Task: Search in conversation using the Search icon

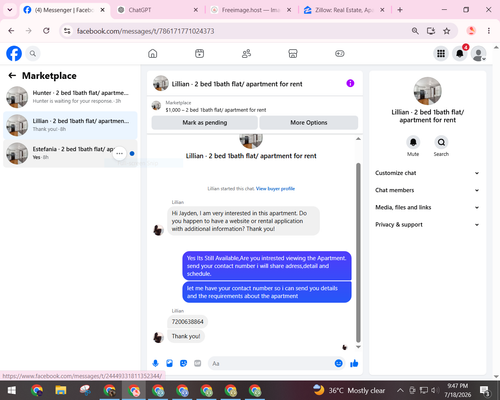Action: 441,142
